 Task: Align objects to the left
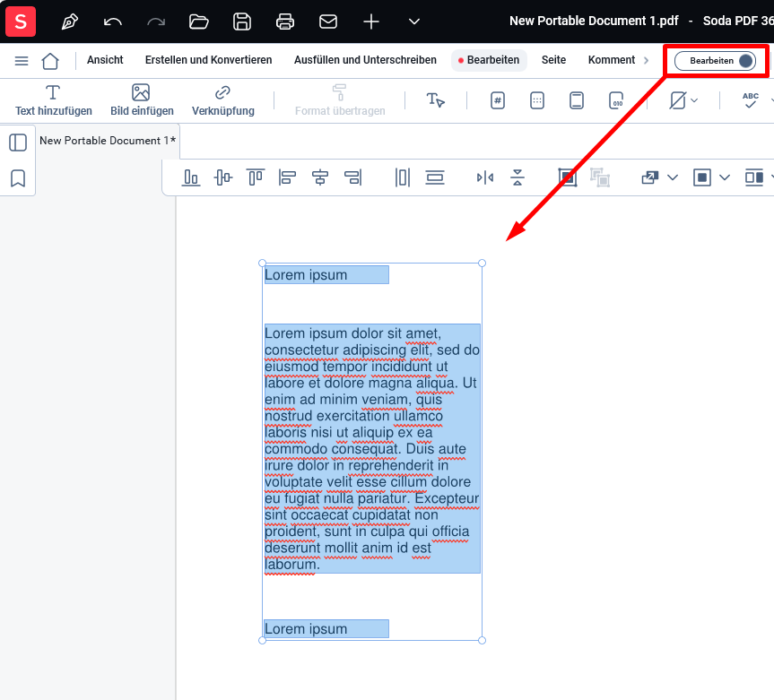(287, 177)
